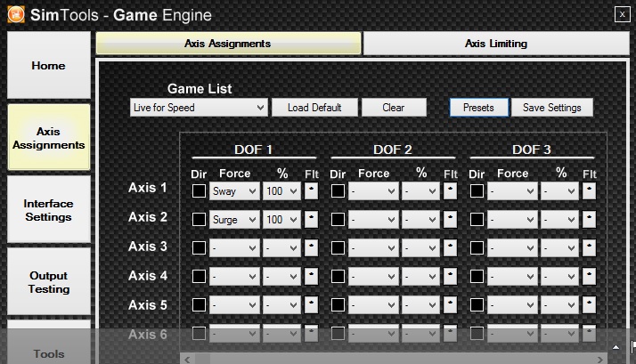The width and height of the screenshot is (636, 364).
Task: Toggle Axis 3 DOF 3 Dir checkbox
Action: click(477, 247)
